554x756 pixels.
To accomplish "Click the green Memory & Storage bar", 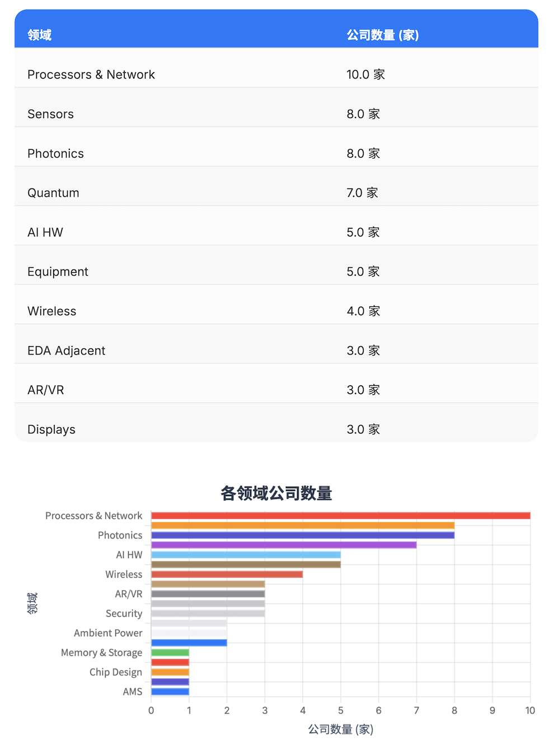I will point(170,653).
